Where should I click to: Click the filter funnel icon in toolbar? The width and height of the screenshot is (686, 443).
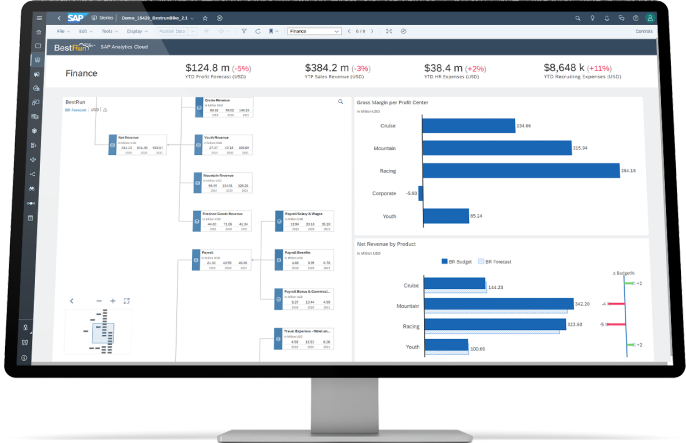248,32
